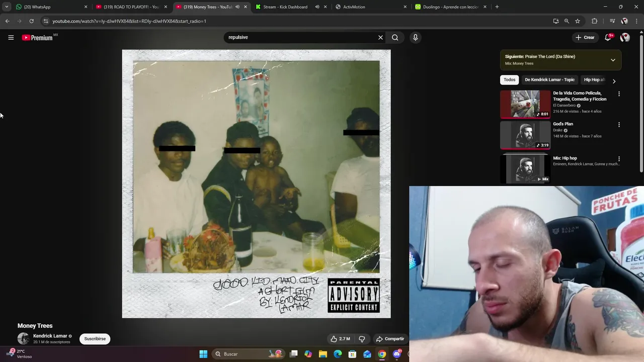Share the video with Compartir
Viewport: 644px width, 362px height.
pos(390,339)
